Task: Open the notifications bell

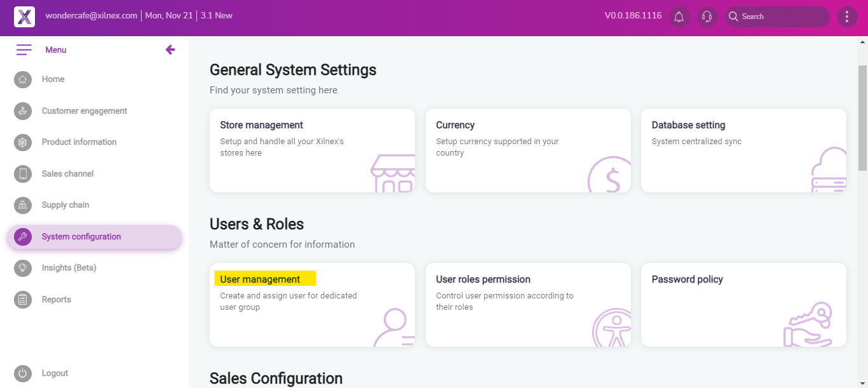Action: tap(679, 17)
